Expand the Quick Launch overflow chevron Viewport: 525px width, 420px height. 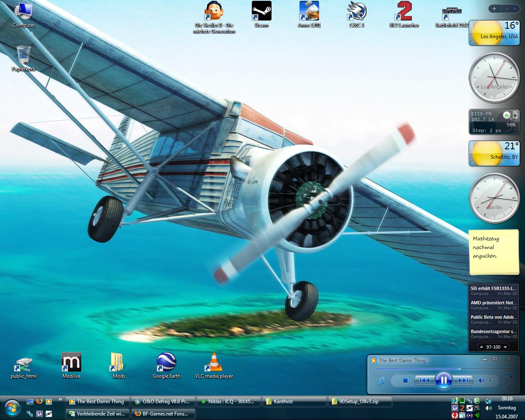[60, 399]
